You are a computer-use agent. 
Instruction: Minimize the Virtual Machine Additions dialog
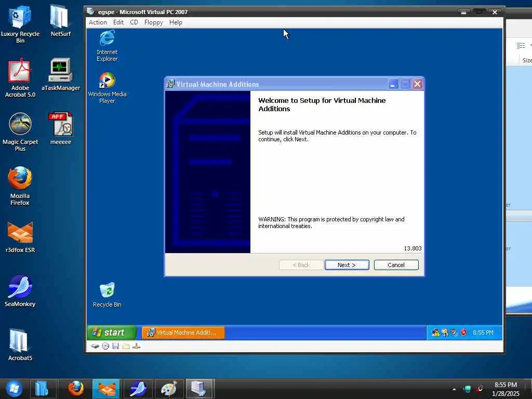[393, 84]
